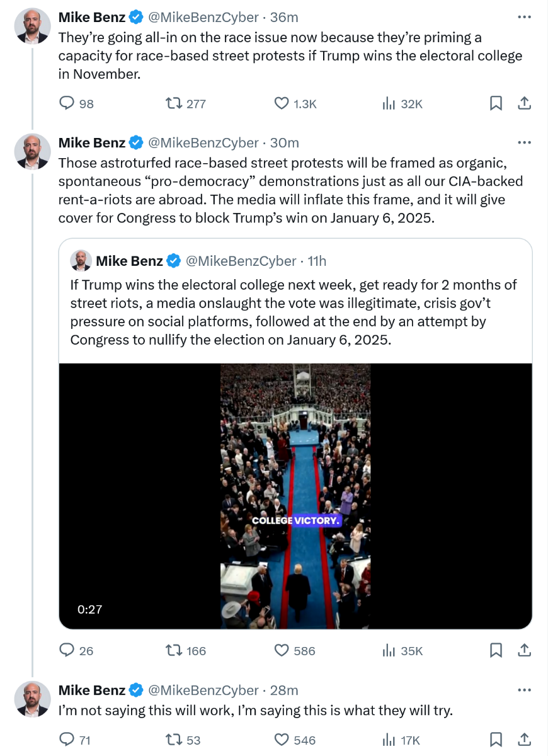Screen dimensions: 548x756
Task: View analytics showing 32K views
Action: tap(389, 103)
